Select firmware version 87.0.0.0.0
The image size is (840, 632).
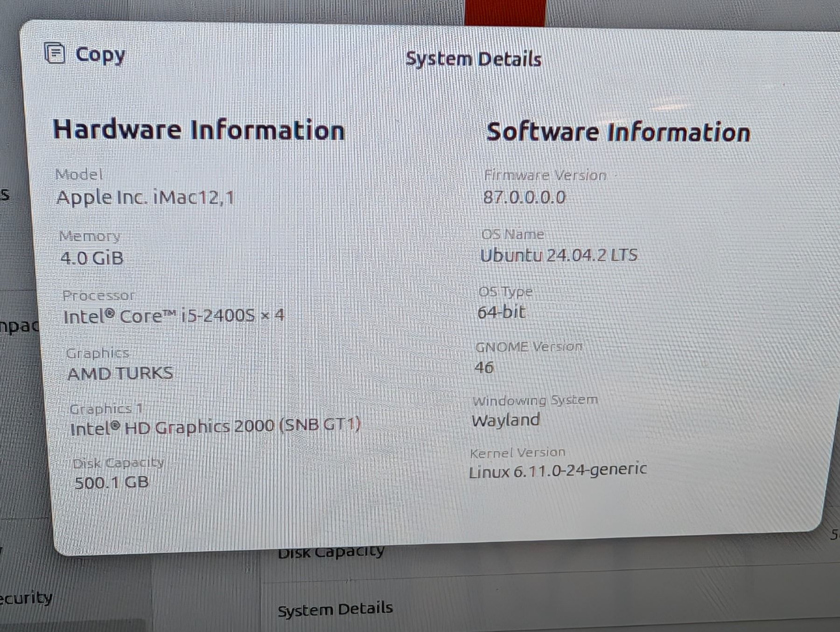(x=524, y=197)
